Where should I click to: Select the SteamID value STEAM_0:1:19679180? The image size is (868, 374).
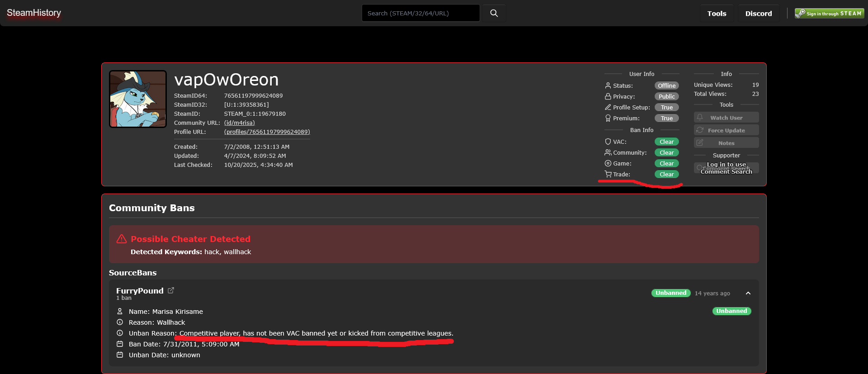[255, 114]
